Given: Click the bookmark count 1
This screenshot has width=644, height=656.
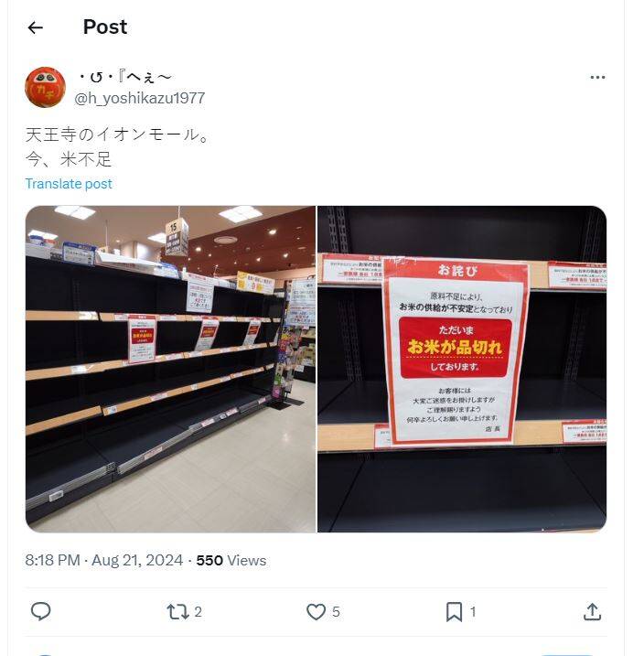Looking at the screenshot, I should tap(473, 612).
